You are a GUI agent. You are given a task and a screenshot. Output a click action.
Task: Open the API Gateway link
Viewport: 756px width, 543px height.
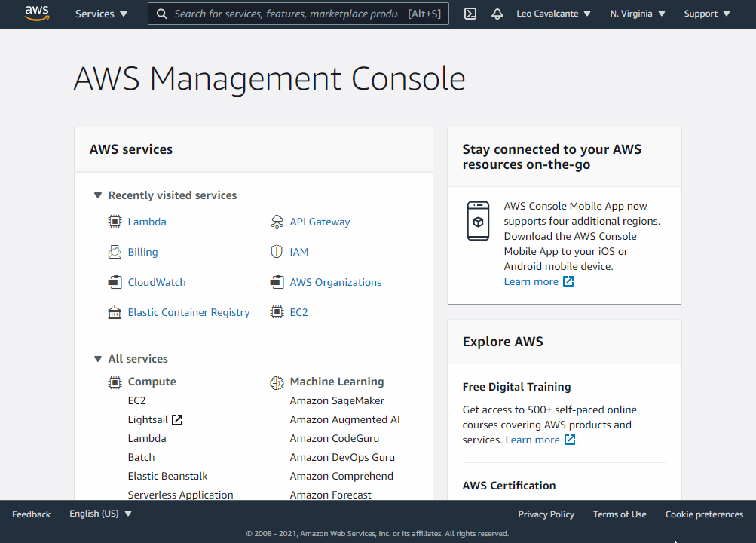tap(320, 222)
